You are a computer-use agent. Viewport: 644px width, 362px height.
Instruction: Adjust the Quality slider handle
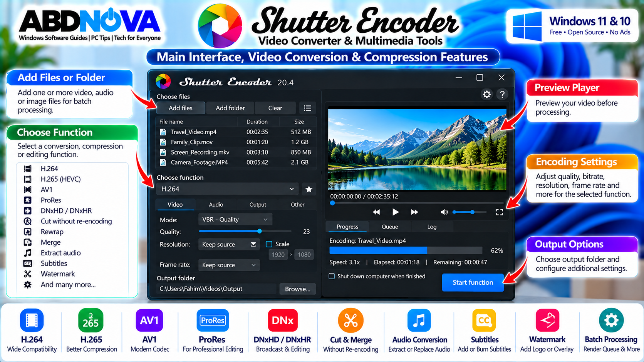pyautogui.click(x=260, y=231)
